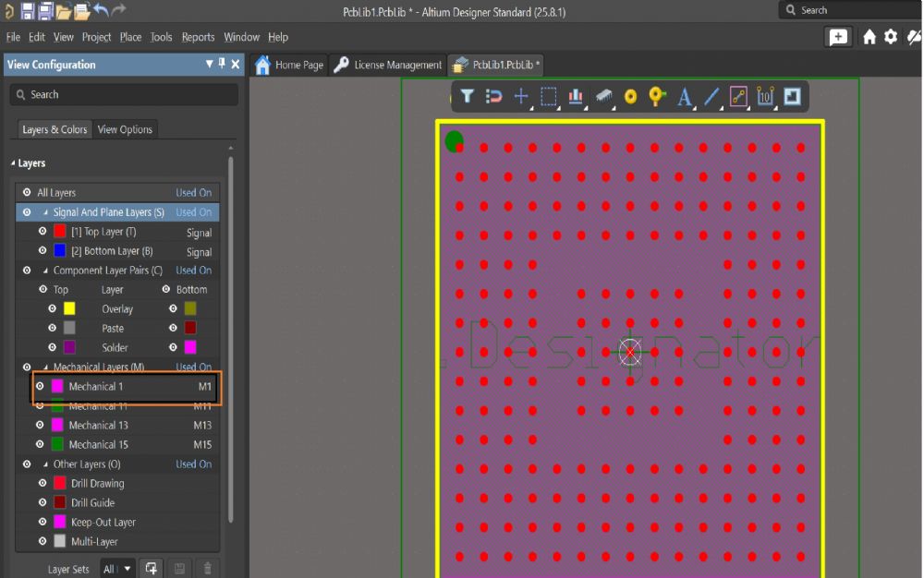Click the snapping magnet icon
924x578 pixels.
[494, 96]
